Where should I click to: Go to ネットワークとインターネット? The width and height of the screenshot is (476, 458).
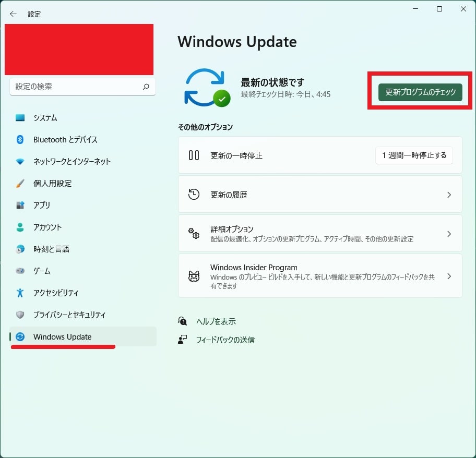point(82,161)
